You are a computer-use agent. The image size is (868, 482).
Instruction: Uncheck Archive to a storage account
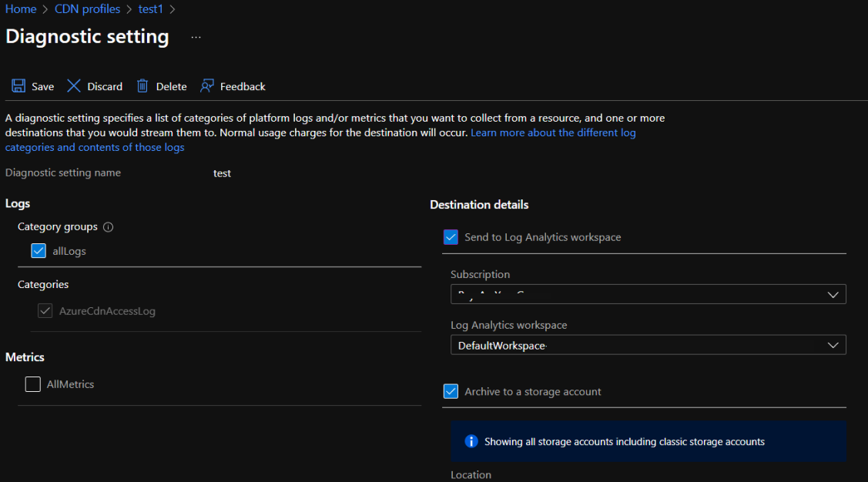point(451,392)
